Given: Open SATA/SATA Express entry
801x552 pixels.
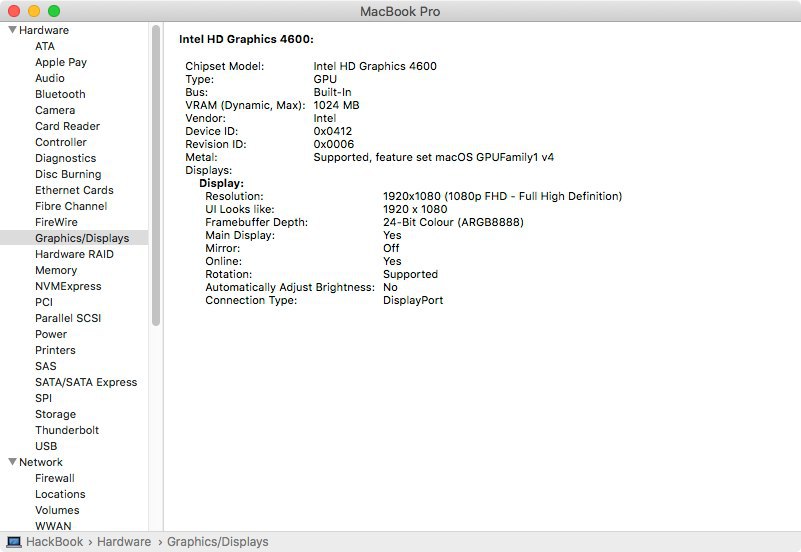Looking at the screenshot, I should tap(86, 382).
